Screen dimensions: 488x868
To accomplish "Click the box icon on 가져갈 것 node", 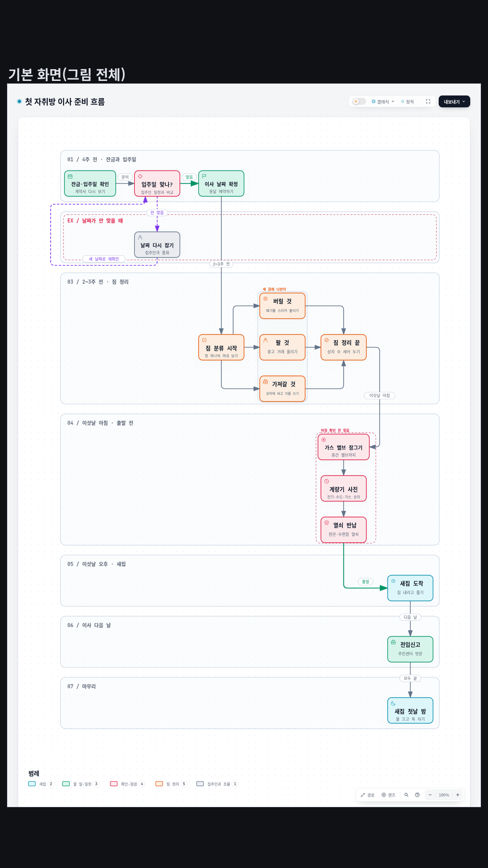I will tap(265, 382).
